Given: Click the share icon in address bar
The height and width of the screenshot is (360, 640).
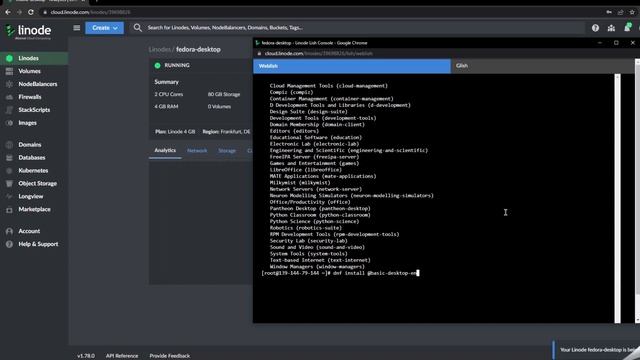Looking at the screenshot, I should click(x=620, y=12).
